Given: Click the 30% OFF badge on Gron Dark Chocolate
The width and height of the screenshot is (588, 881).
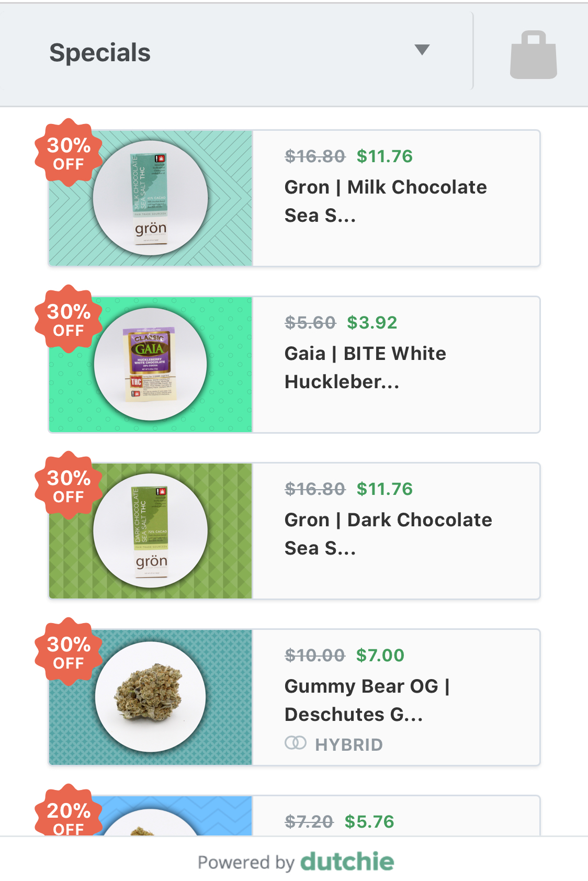Looking at the screenshot, I should tap(69, 485).
